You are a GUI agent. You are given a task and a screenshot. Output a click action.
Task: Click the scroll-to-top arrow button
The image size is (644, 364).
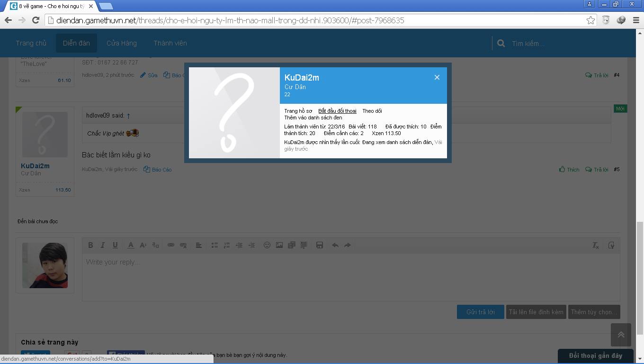(620, 335)
